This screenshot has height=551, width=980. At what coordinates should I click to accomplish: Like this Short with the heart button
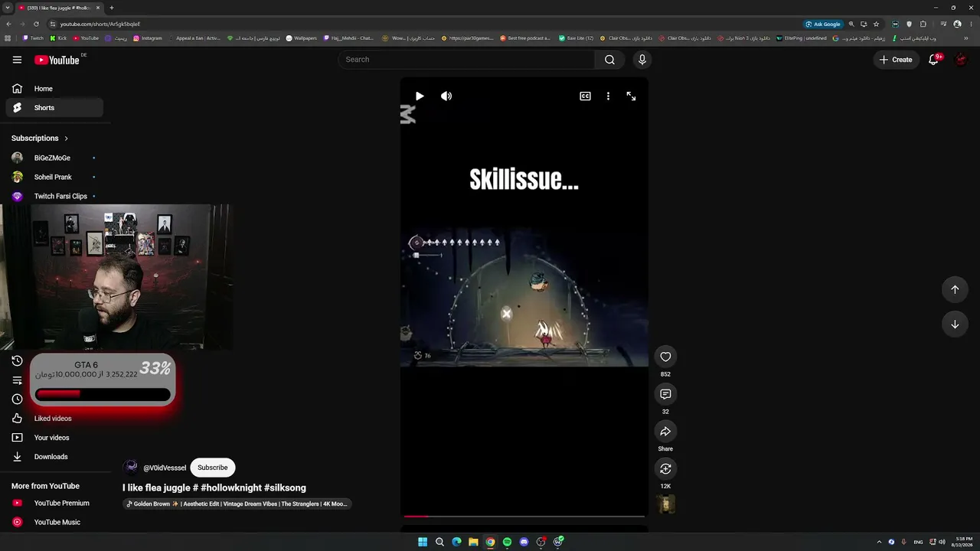(665, 357)
